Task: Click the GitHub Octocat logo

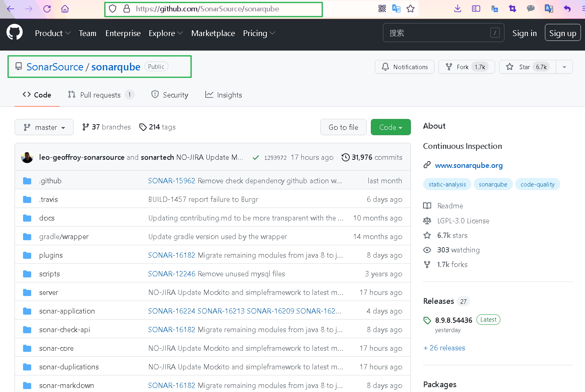Action: [x=15, y=32]
